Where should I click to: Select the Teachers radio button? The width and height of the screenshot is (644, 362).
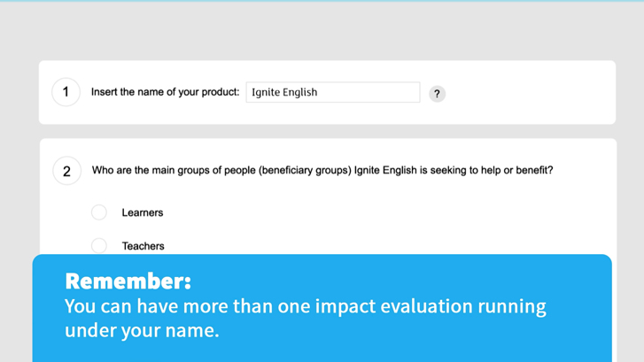click(99, 245)
